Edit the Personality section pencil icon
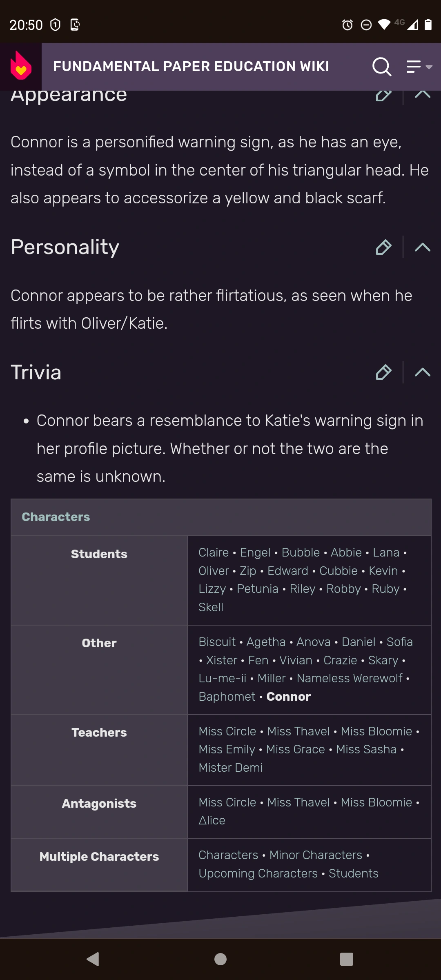441x980 pixels. [x=383, y=247]
